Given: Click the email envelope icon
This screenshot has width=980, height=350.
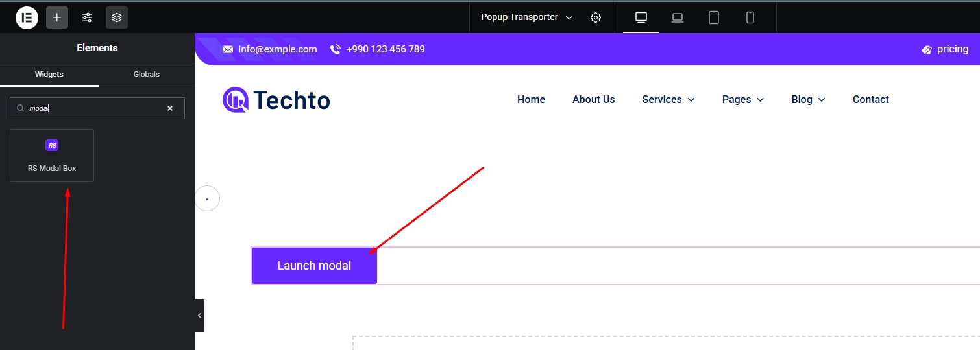Looking at the screenshot, I should pos(227,49).
